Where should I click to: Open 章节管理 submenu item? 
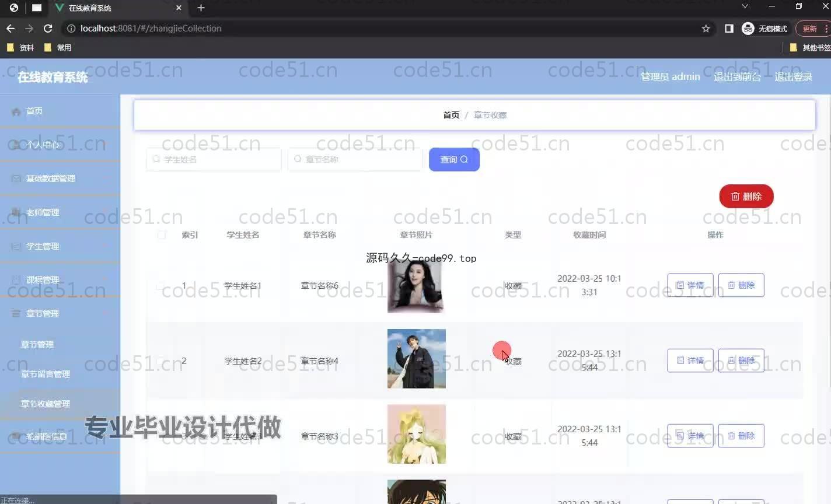point(60,345)
